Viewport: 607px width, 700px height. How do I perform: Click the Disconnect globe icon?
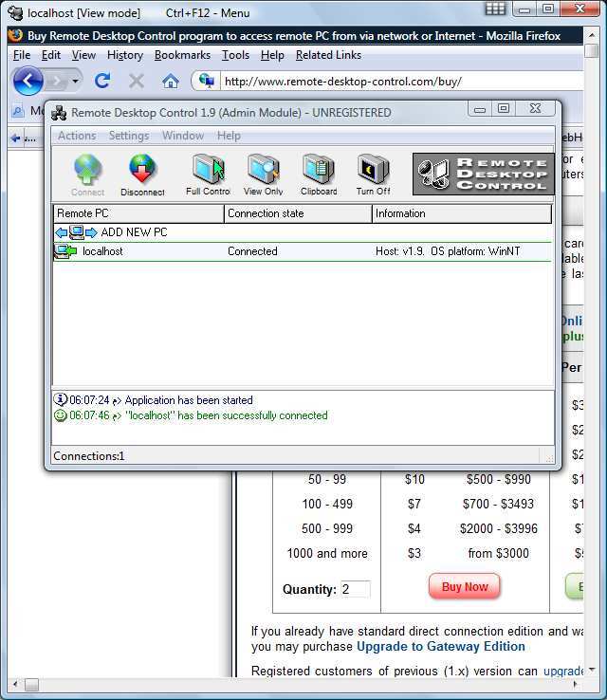click(142, 169)
